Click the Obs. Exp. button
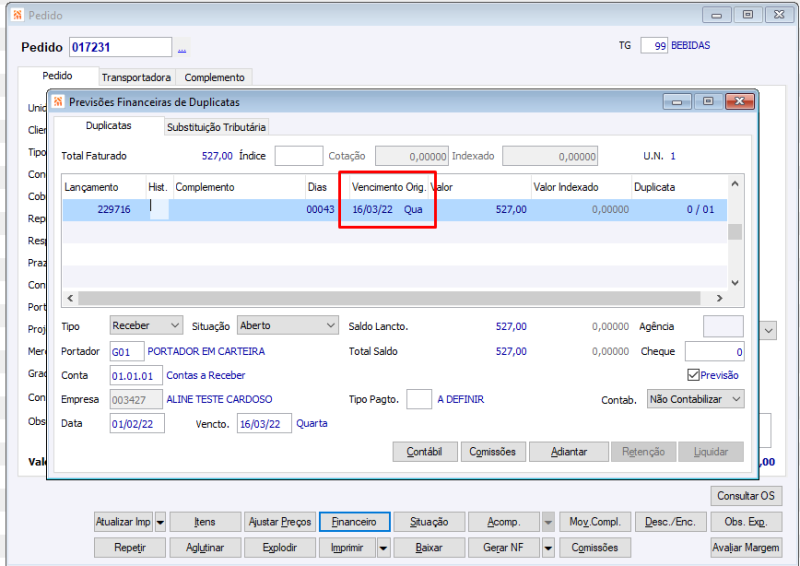Image resolution: width=800 pixels, height=566 pixels. coord(746,522)
